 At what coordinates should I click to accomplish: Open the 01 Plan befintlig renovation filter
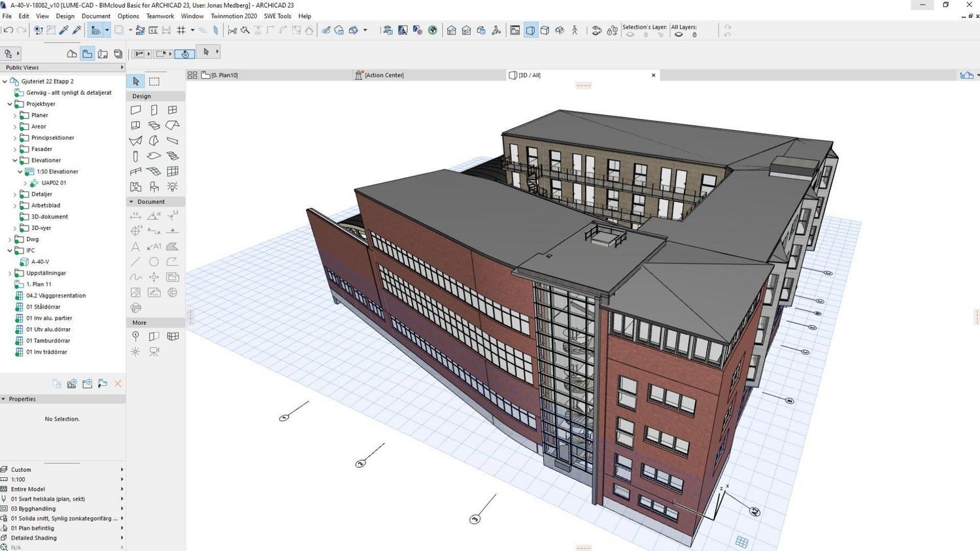click(x=62, y=528)
